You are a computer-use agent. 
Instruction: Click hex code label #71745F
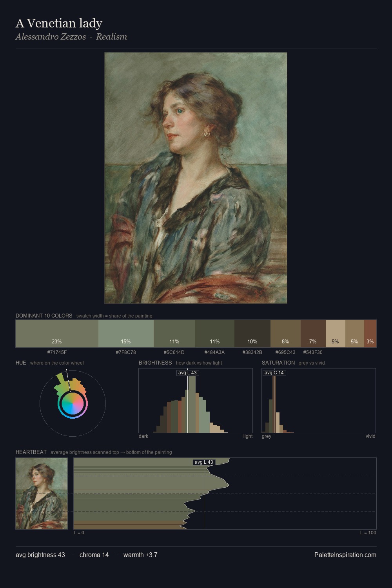[57, 352]
